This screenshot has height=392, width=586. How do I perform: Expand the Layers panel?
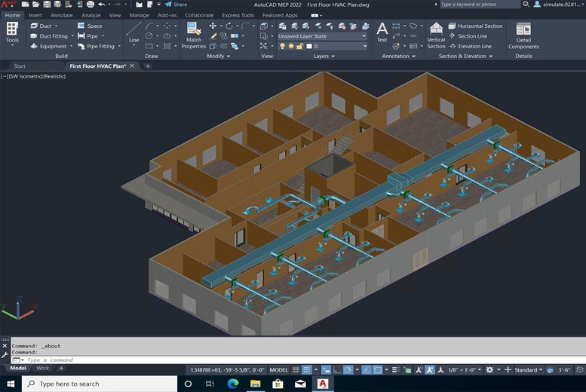pyautogui.click(x=324, y=56)
